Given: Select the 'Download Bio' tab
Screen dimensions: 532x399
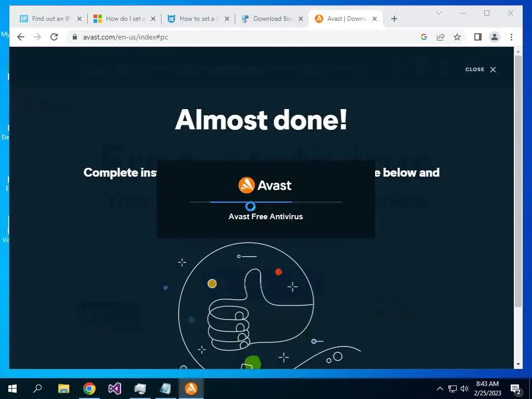Looking at the screenshot, I should click(x=272, y=19).
